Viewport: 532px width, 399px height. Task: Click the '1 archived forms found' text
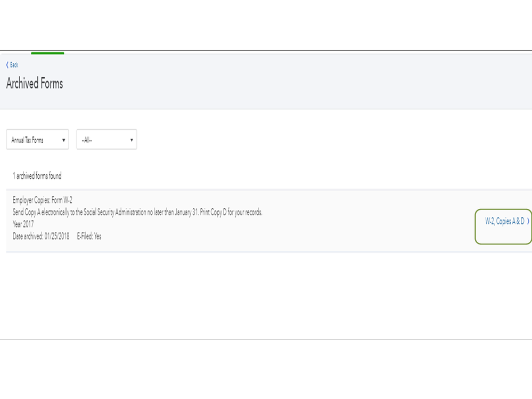pos(37,176)
